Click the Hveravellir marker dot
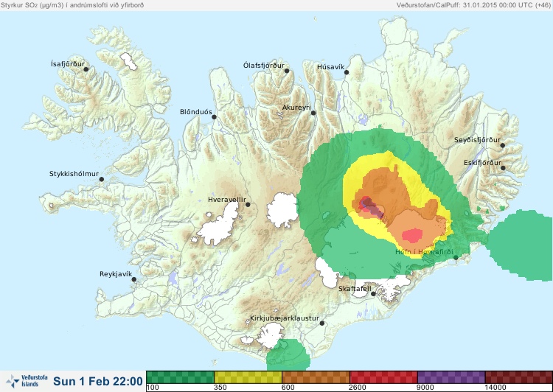Image resolution: width=553 pixels, height=392 pixels. click(248, 204)
